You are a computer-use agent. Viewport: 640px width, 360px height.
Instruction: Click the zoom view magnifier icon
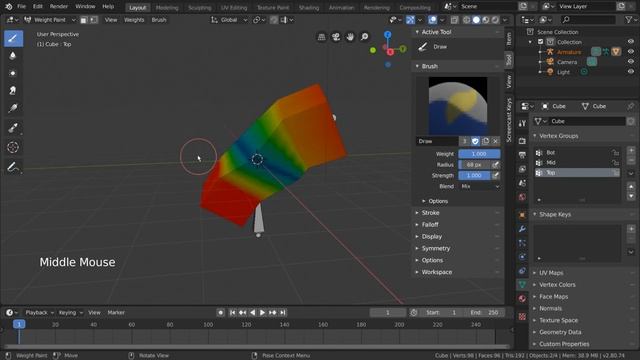(x=364, y=37)
